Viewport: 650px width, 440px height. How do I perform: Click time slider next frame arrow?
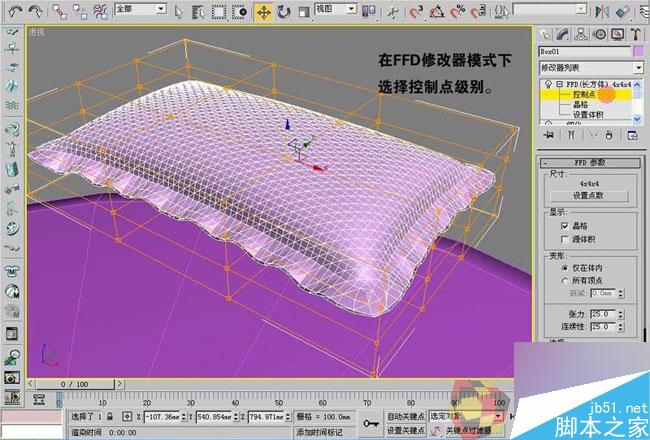tap(119, 384)
